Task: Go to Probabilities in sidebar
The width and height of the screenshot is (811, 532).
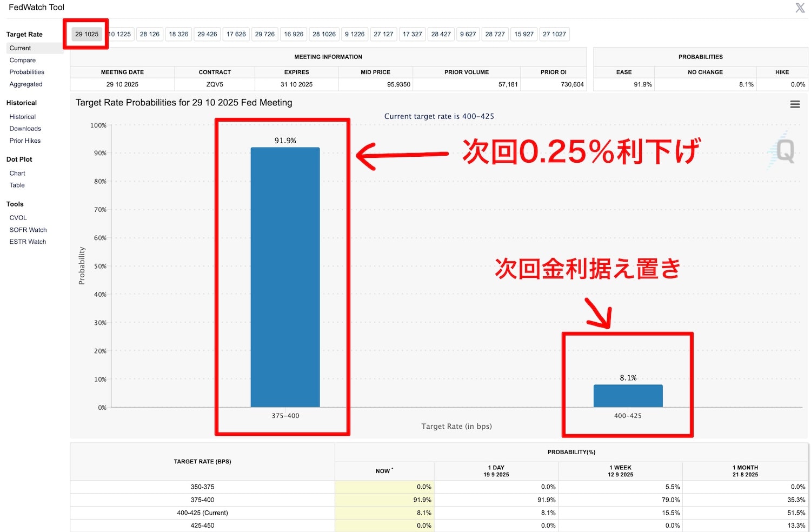Action: click(26, 72)
